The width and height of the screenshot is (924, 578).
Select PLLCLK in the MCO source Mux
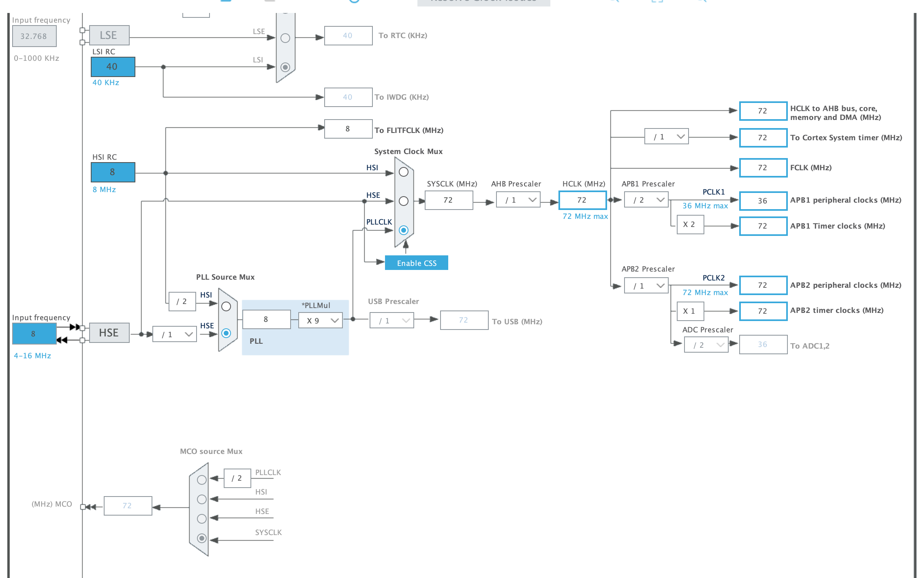202,480
